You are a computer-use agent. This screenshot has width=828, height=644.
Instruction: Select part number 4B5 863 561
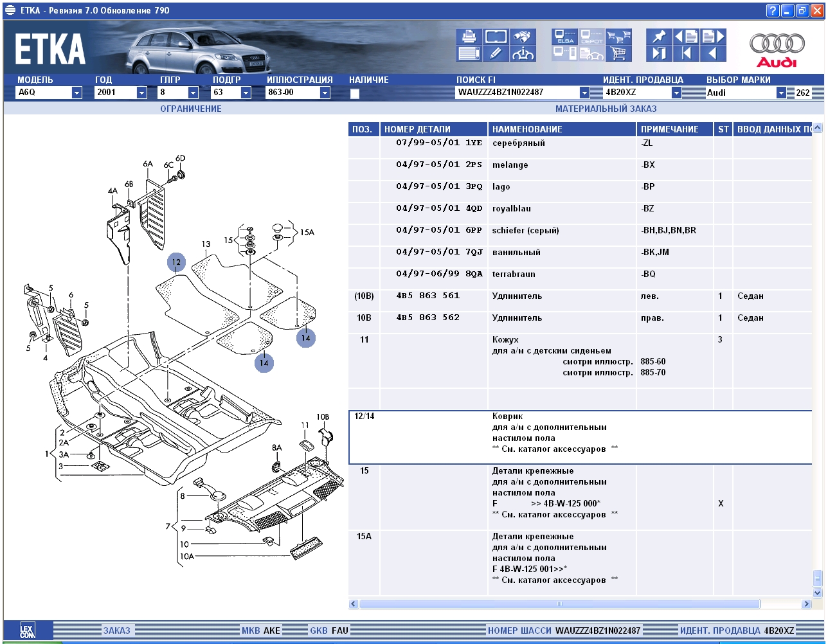coord(428,296)
